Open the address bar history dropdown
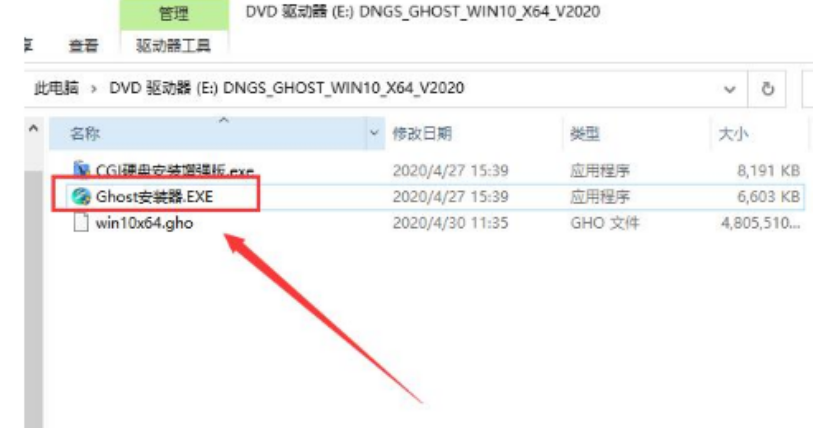The height and width of the screenshot is (443, 813). click(x=730, y=90)
